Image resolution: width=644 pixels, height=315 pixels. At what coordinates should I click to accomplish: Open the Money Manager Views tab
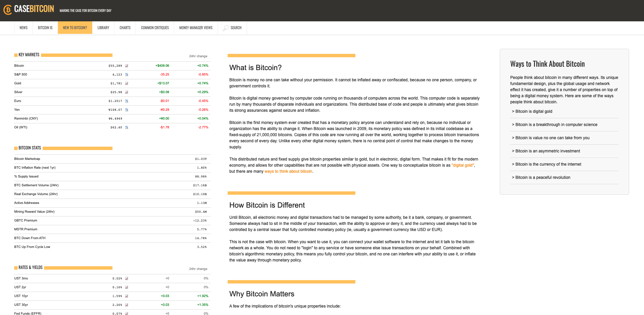196,28
